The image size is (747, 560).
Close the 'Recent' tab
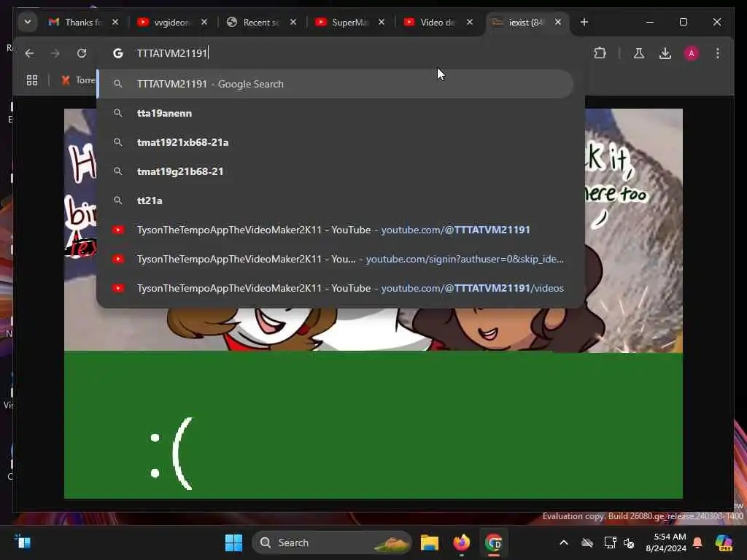[293, 22]
